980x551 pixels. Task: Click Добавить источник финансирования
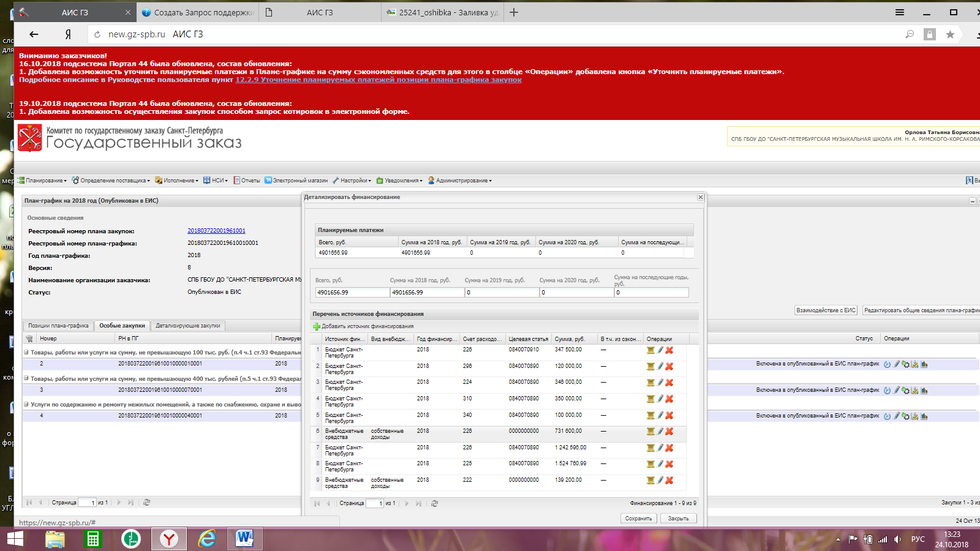pos(363,326)
